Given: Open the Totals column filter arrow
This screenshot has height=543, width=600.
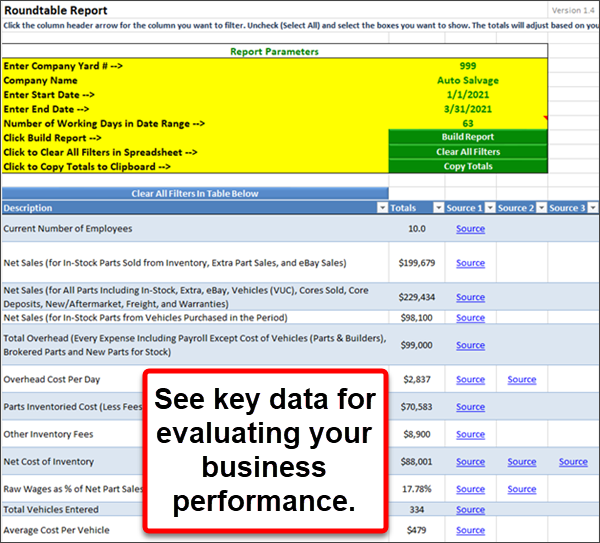Looking at the screenshot, I should [x=436, y=208].
